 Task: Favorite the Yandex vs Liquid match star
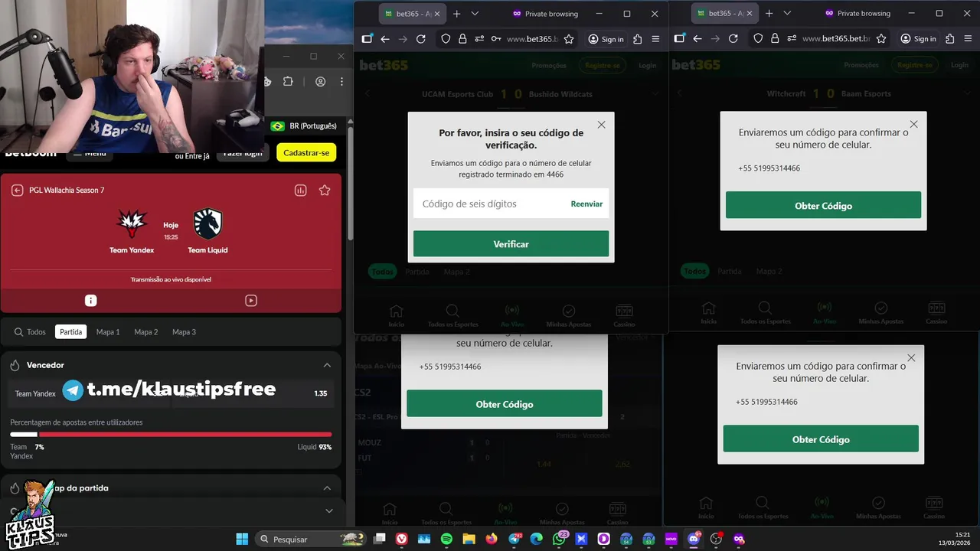pyautogui.click(x=325, y=190)
